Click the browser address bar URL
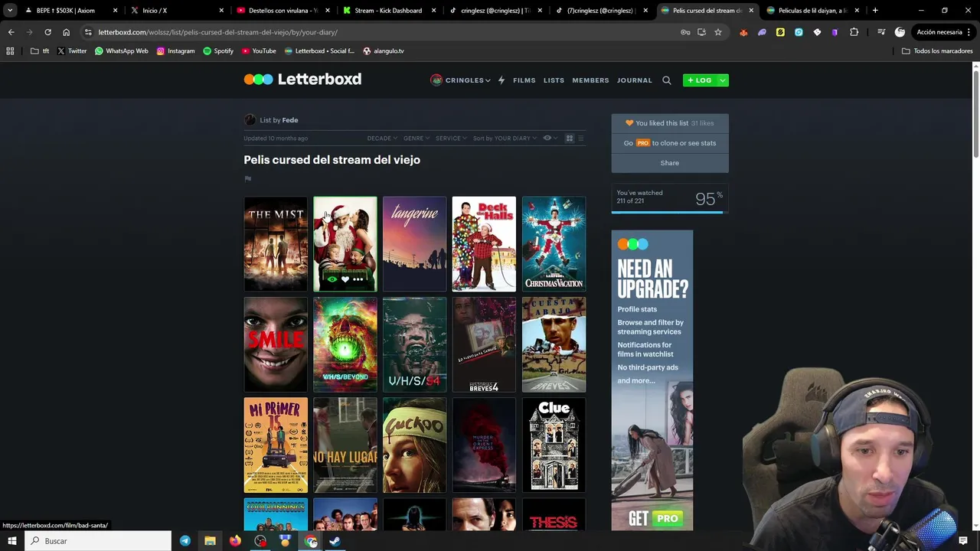The image size is (980, 551). [217, 32]
